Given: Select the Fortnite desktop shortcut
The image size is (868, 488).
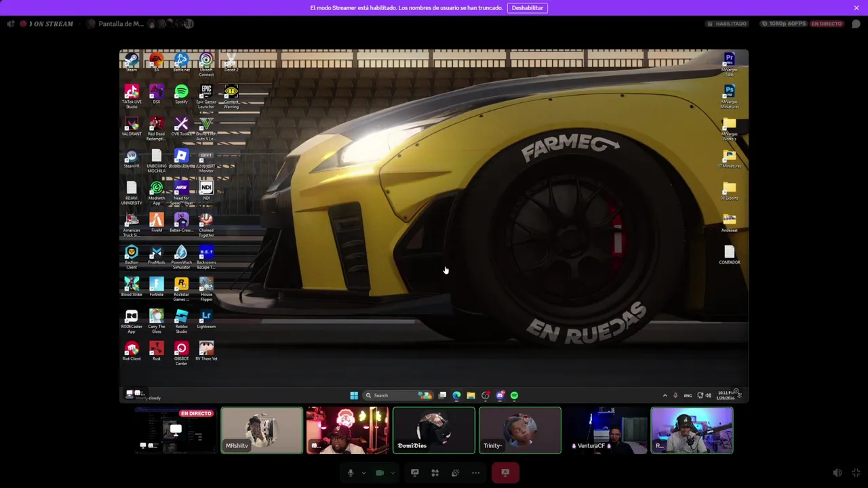Looking at the screenshot, I should 157,287.
